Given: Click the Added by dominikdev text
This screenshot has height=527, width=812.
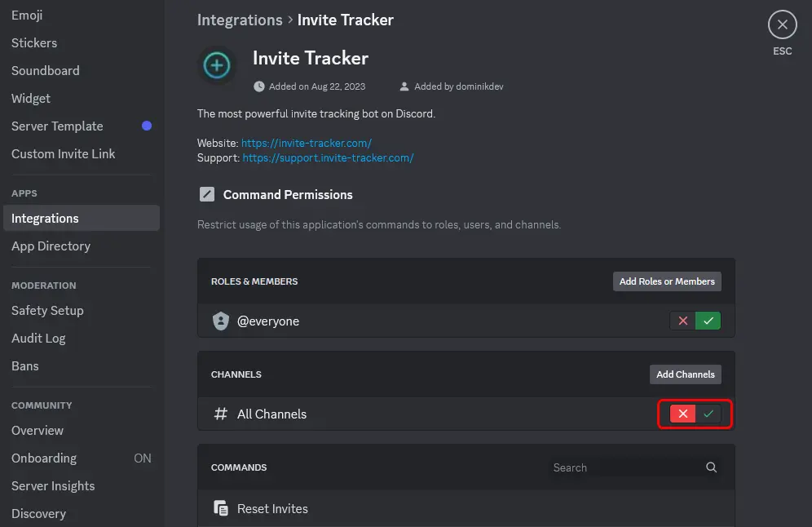Looking at the screenshot, I should click(458, 86).
